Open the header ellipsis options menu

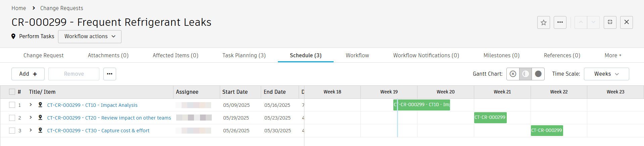click(x=560, y=22)
